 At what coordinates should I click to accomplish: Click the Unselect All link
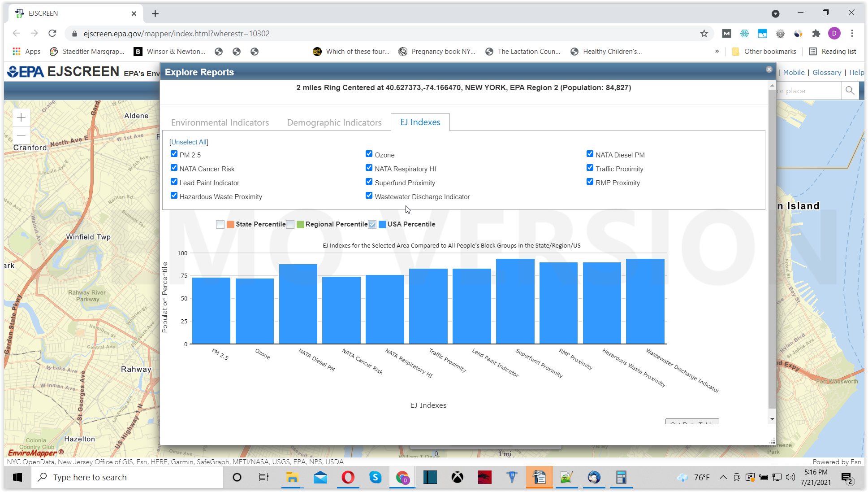pos(189,142)
